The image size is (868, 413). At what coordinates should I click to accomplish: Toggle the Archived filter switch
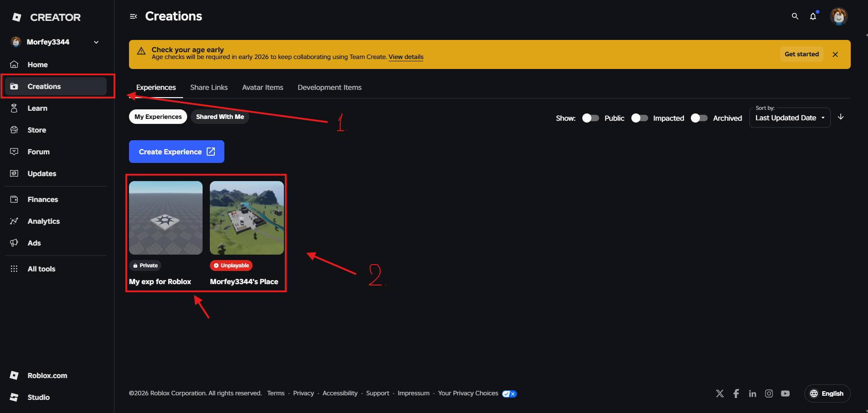pos(699,118)
